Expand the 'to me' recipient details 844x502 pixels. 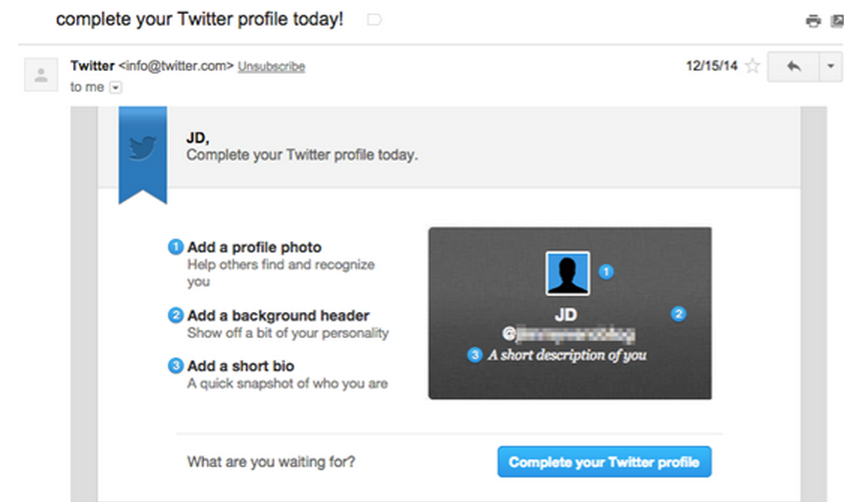click(115, 87)
